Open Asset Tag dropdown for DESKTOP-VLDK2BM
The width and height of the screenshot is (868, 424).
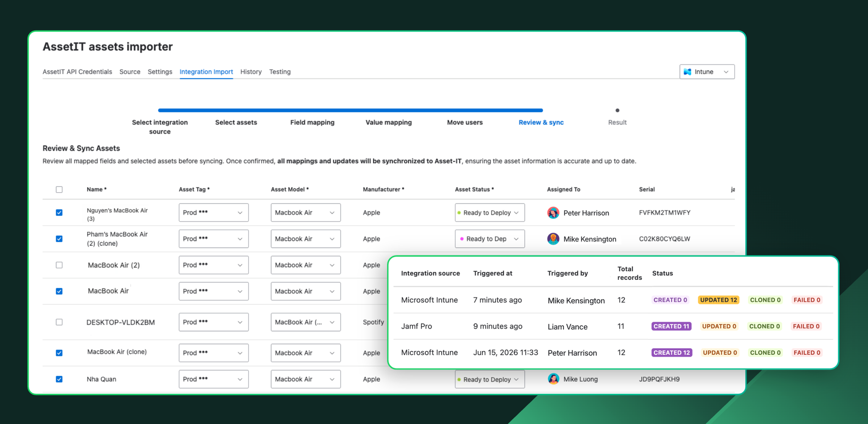pos(214,322)
